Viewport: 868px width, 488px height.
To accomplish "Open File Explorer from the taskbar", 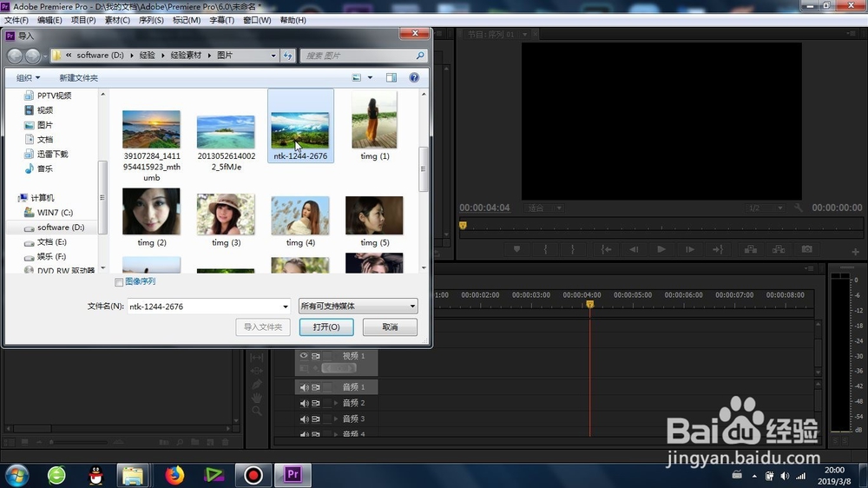I will (x=133, y=475).
